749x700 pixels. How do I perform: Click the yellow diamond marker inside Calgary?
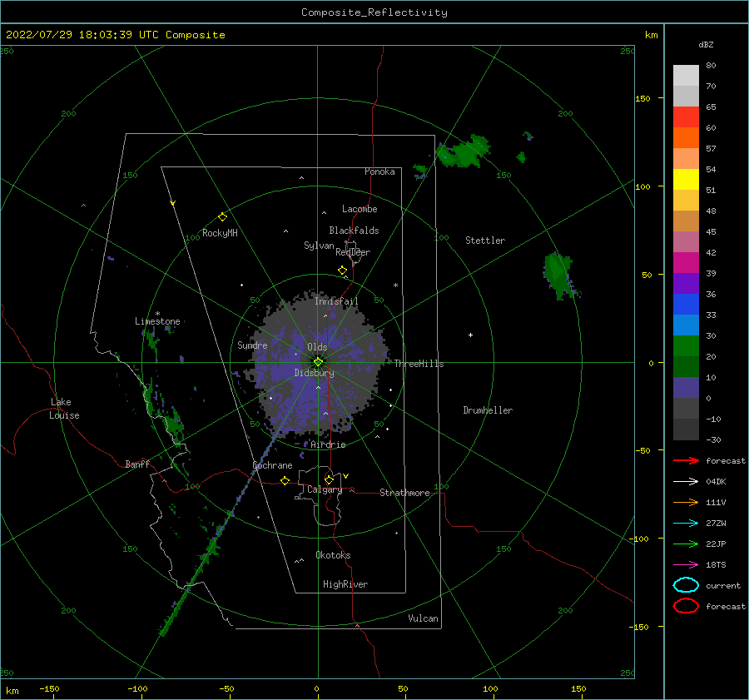(x=329, y=479)
